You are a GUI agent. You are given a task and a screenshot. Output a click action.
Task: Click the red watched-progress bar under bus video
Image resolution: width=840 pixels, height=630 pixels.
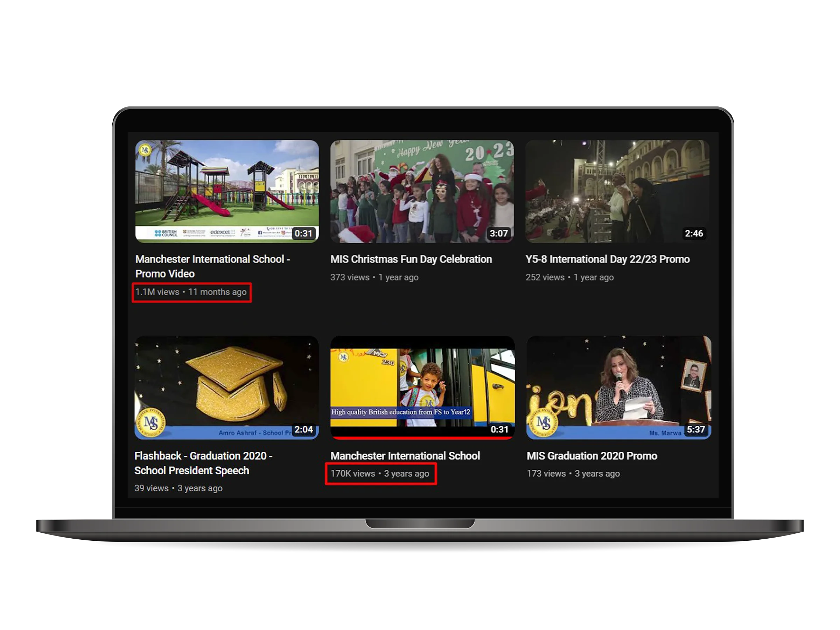click(422, 438)
